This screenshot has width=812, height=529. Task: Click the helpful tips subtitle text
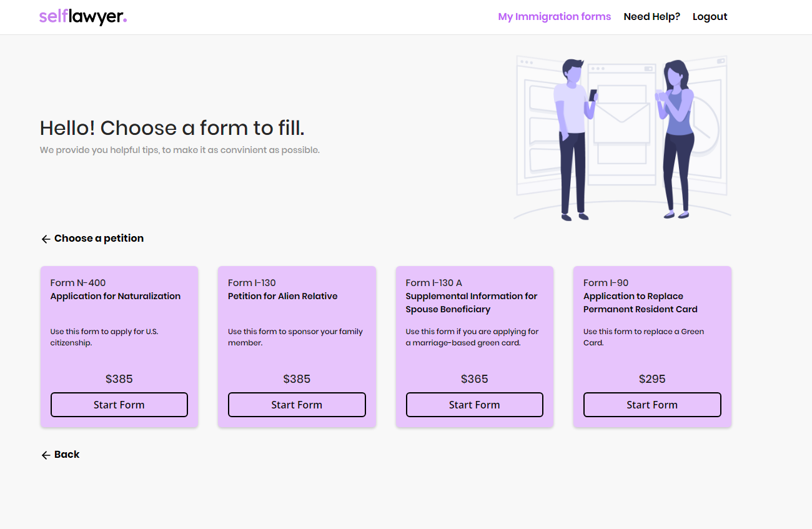(x=179, y=150)
